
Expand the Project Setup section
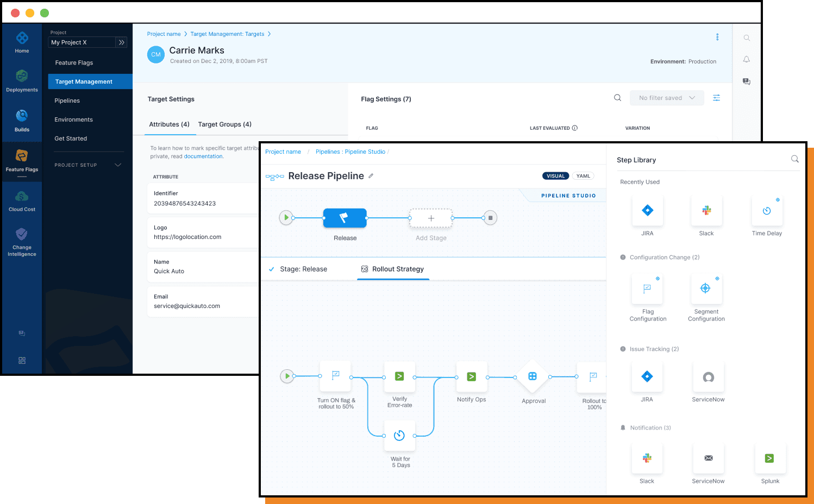click(118, 165)
